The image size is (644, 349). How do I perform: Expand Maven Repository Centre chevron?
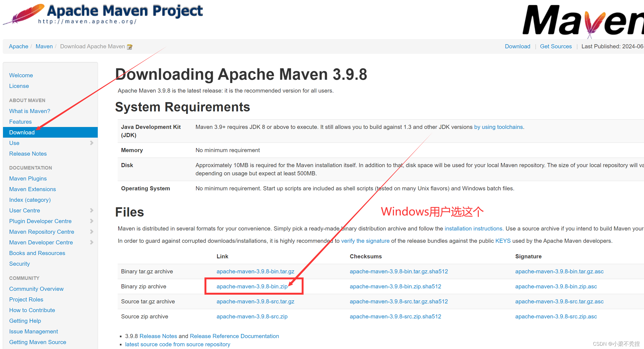92,232
